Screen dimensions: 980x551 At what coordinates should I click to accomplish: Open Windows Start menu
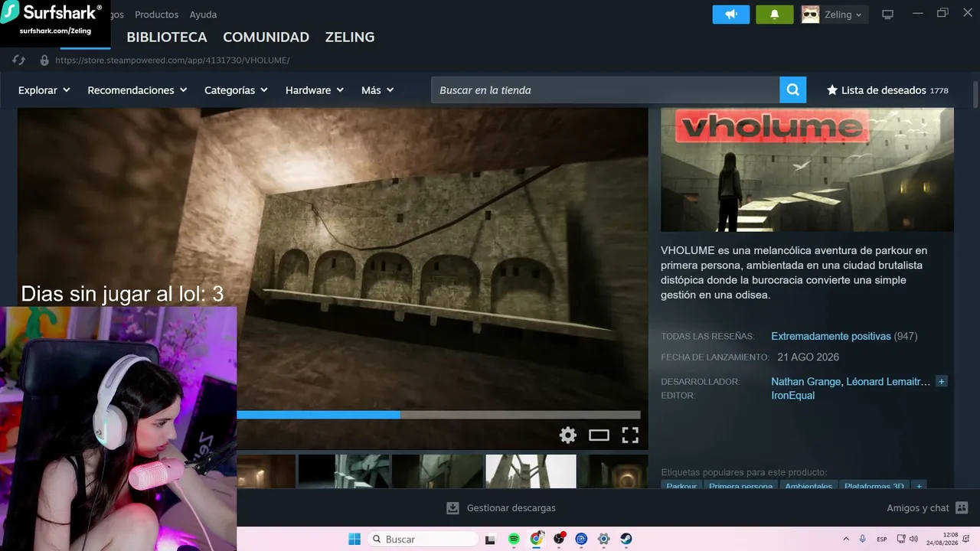coord(354,539)
